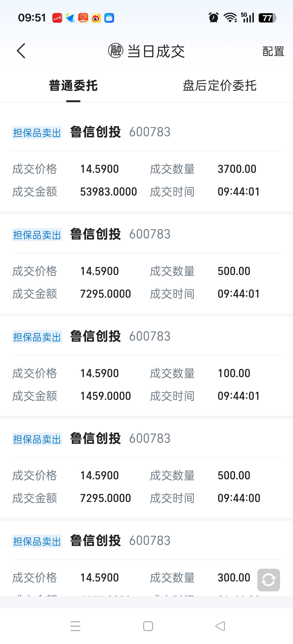This screenshot has height=644, width=293.
Task: Tap the first 担保品卖出 tag
Action: pos(37,133)
